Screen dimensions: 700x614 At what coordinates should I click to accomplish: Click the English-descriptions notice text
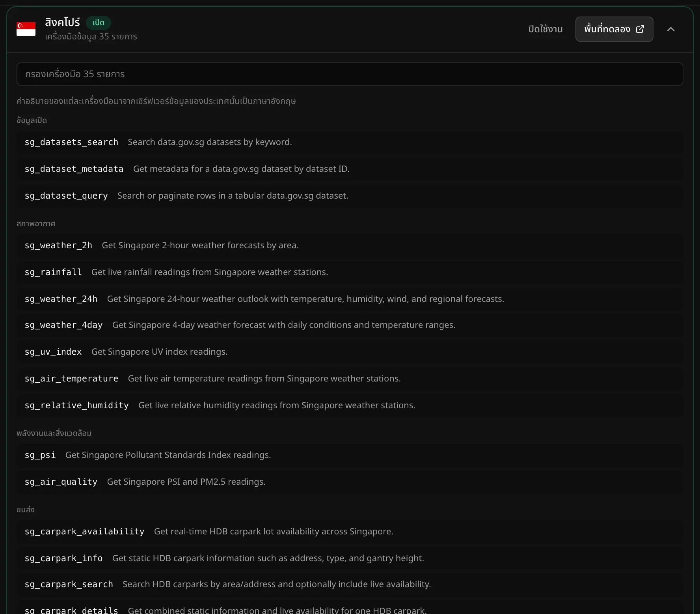coord(156,101)
